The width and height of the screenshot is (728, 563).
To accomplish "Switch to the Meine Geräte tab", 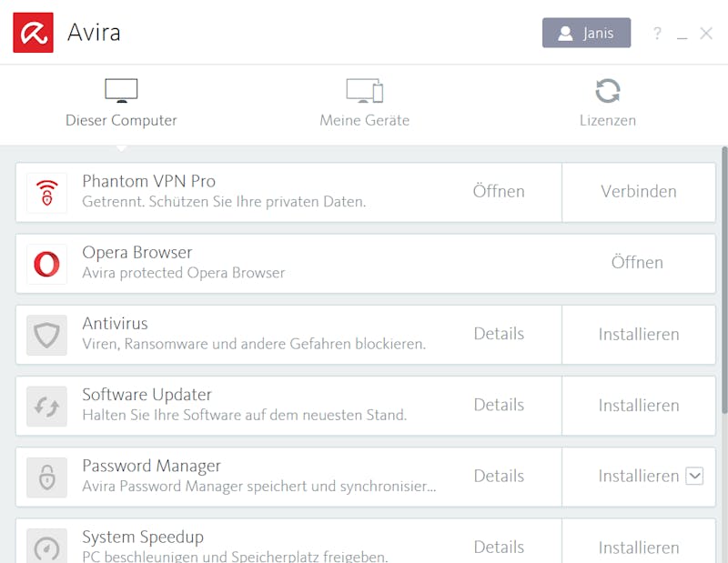I will pyautogui.click(x=365, y=103).
